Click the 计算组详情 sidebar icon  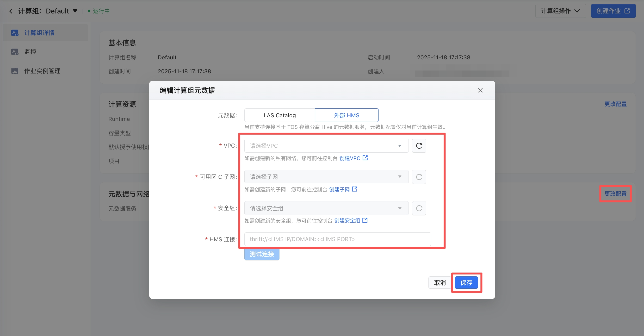pos(15,33)
